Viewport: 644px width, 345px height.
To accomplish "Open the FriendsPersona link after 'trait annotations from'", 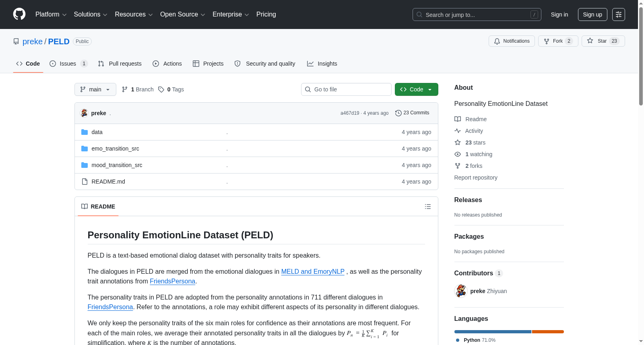I will coord(172,281).
